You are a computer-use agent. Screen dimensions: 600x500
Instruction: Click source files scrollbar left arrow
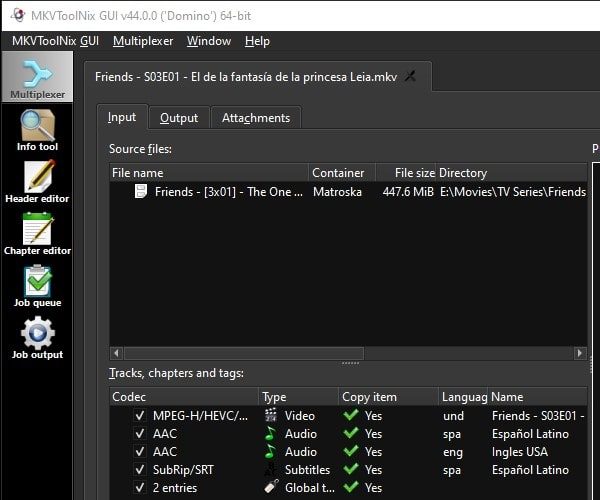point(116,353)
